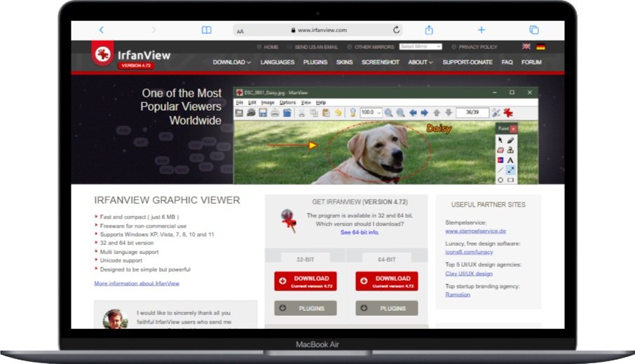Download the 32-bit current version 4.72
This screenshot has height=364, width=635.
click(306, 281)
